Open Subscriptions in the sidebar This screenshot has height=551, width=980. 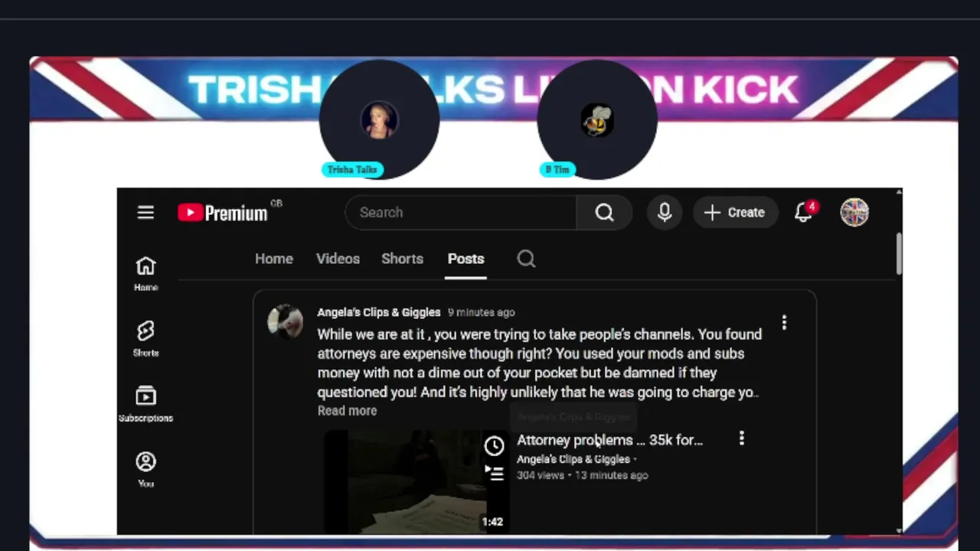pyautogui.click(x=145, y=404)
